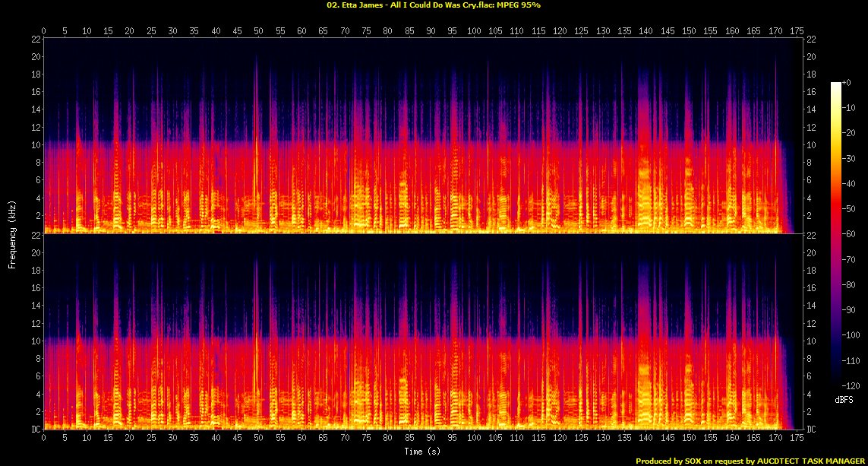Click the '-50' label on the color scale
The image size is (868, 466).
coord(848,209)
